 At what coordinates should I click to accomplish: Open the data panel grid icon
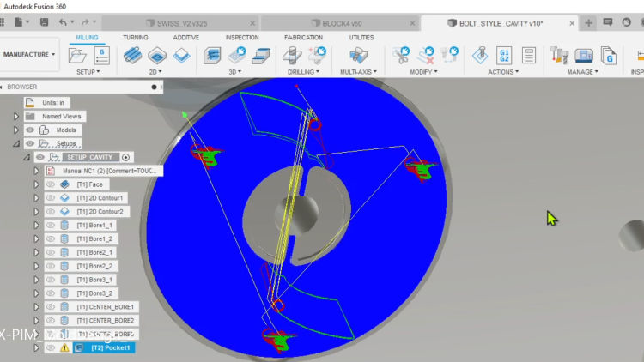(2, 22)
